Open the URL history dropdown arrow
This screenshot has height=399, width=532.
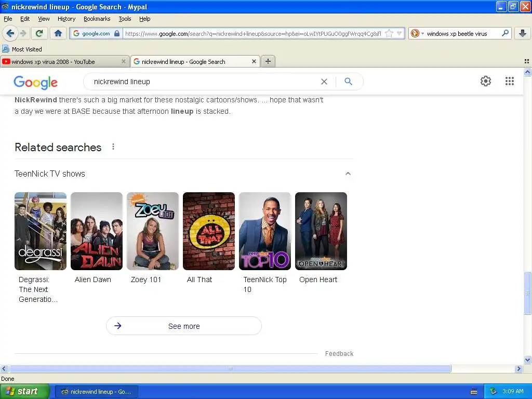click(x=400, y=33)
